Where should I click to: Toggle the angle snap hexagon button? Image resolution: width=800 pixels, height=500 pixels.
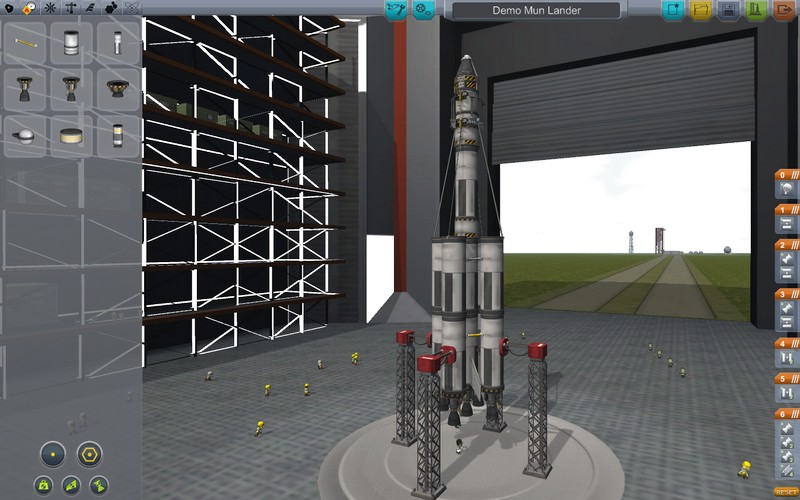pos(89,454)
